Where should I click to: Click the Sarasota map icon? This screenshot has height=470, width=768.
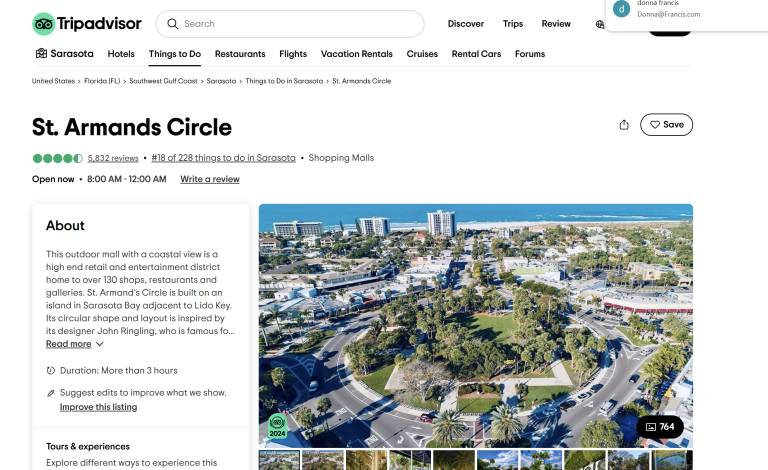click(41, 53)
